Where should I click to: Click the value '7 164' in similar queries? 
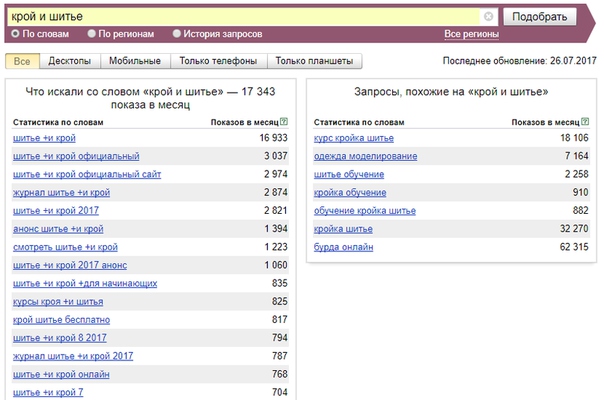pos(577,156)
